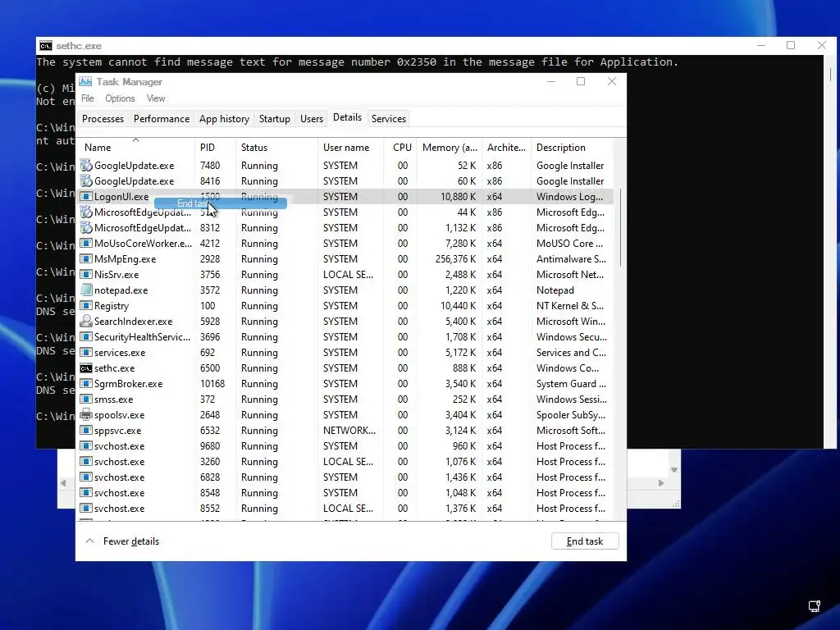Click the Running status of smss.exe
The width and height of the screenshot is (840, 630).
[x=259, y=399]
